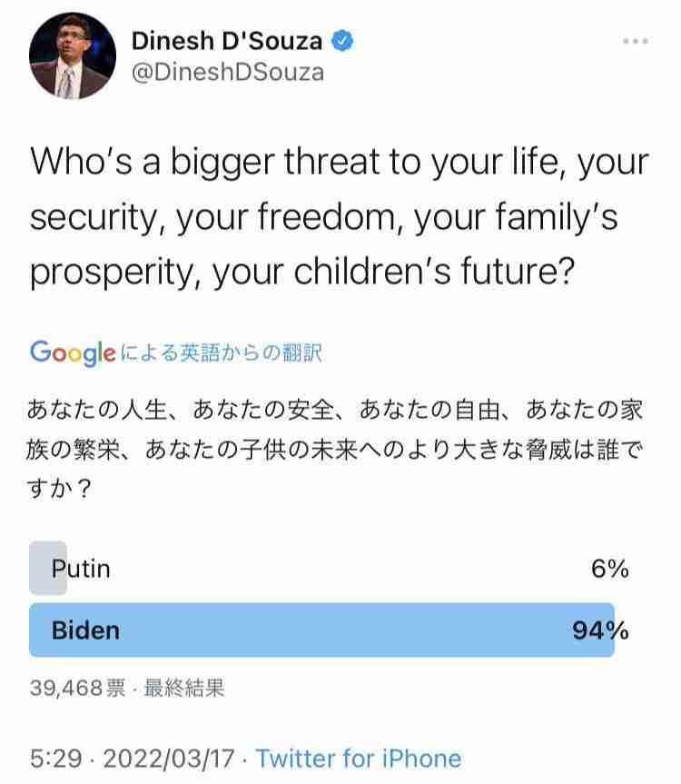Open Dinesh D'Souza's profile picture
This screenshot has width=681, height=784.
point(73,56)
